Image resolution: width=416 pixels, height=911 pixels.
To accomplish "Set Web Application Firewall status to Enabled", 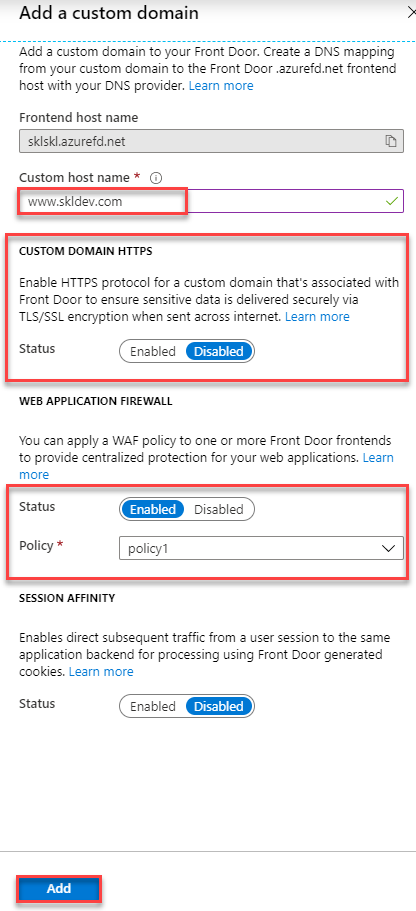I will [152, 510].
